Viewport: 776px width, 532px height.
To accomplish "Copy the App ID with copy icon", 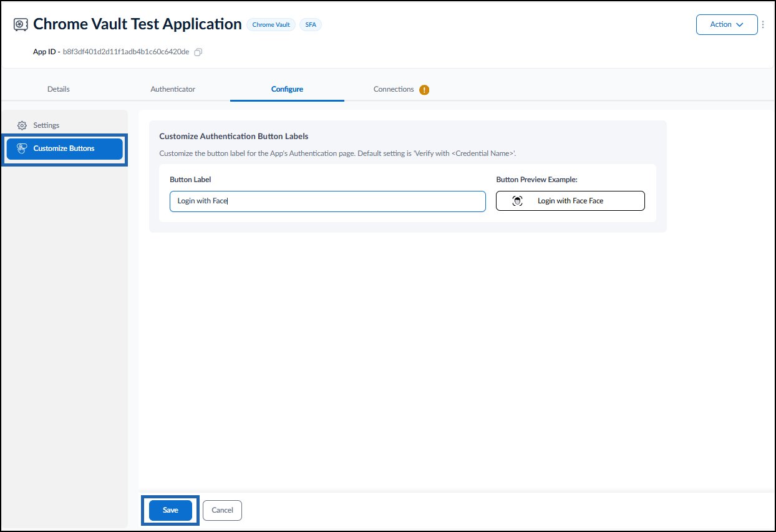I will [x=198, y=52].
